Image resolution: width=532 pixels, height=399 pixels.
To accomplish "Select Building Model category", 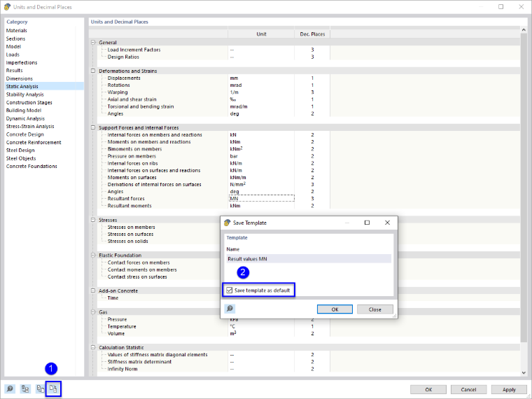I will [23, 111].
